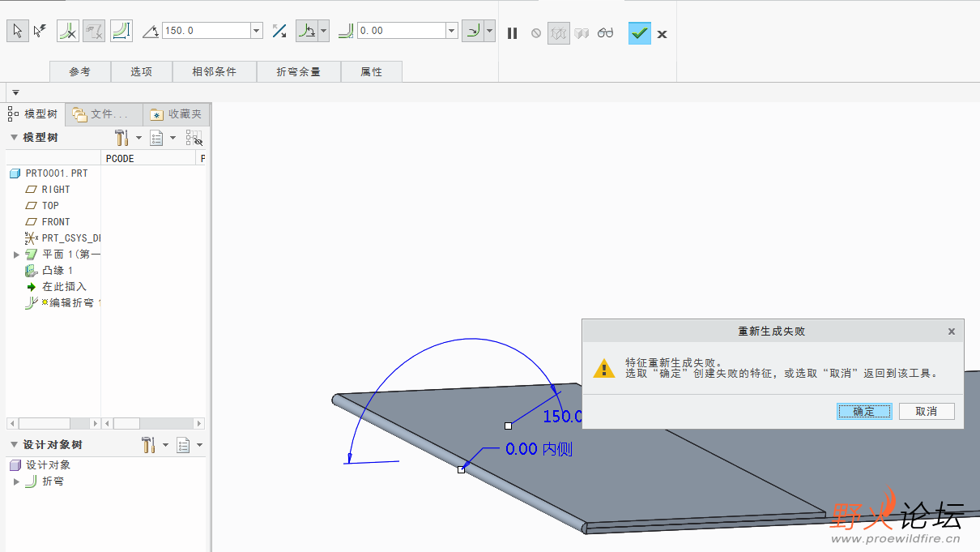Select the arrow pointer selection tool
Image resolution: width=980 pixels, height=552 pixels.
17,32
